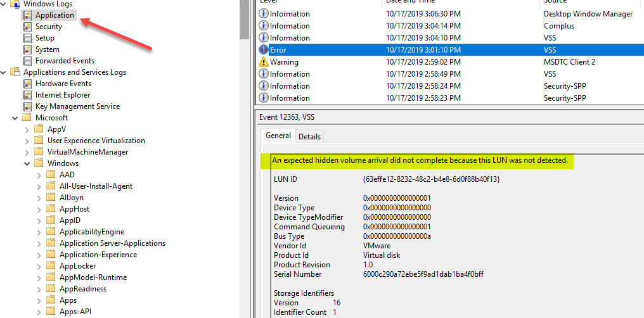Screen dimensions: 644x318
Task: Click the Internet Explorer log icon
Action: coord(27,95)
